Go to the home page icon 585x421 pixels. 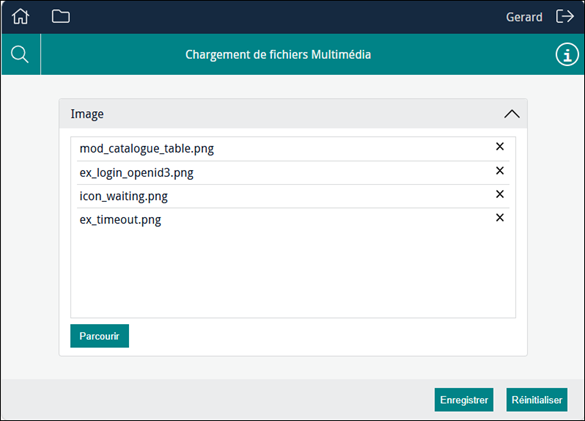coord(20,16)
